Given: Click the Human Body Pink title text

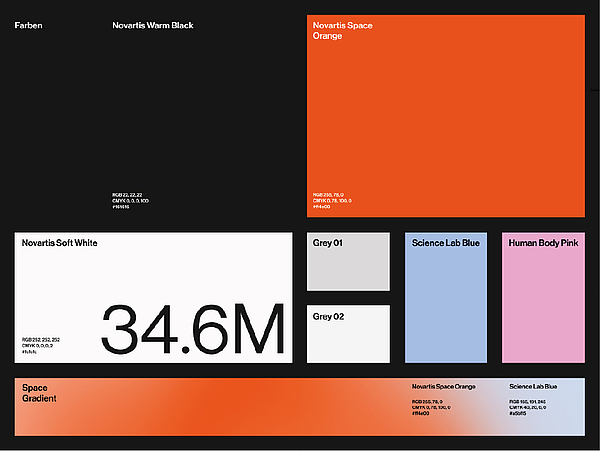Looking at the screenshot, I should click(x=543, y=243).
